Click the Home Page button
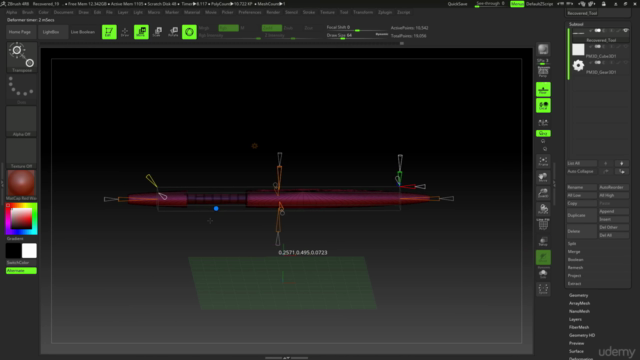Viewport: 640px width, 360px height. coord(20,32)
